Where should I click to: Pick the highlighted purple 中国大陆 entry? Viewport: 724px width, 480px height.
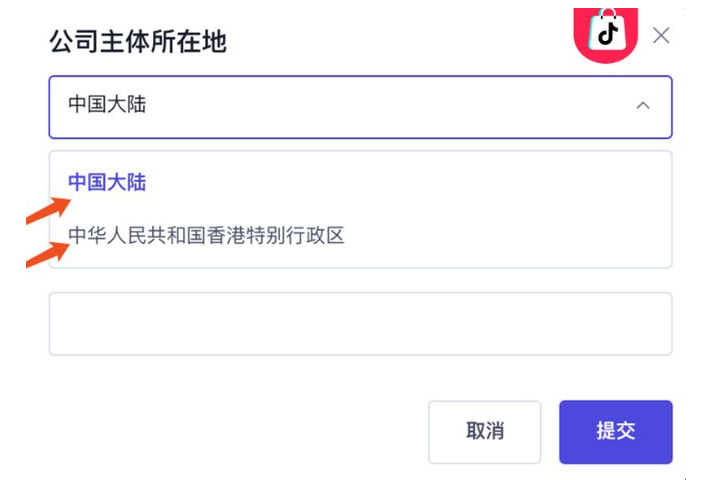(x=107, y=182)
